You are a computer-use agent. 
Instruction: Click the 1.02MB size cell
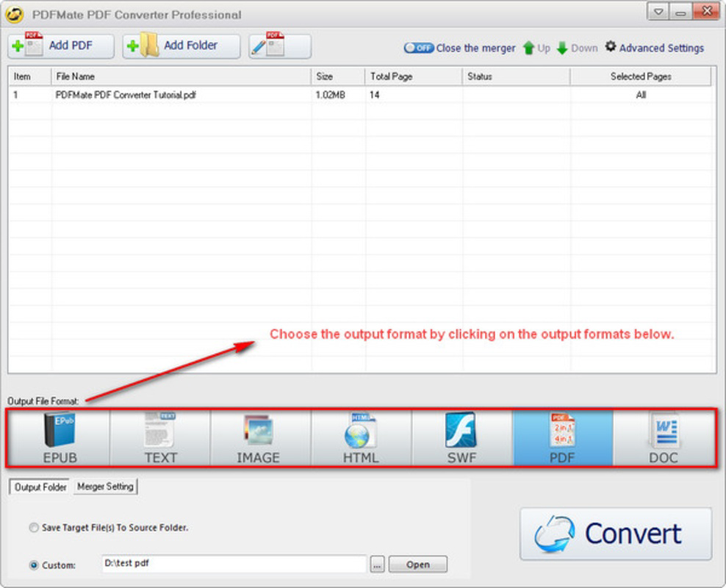point(330,95)
